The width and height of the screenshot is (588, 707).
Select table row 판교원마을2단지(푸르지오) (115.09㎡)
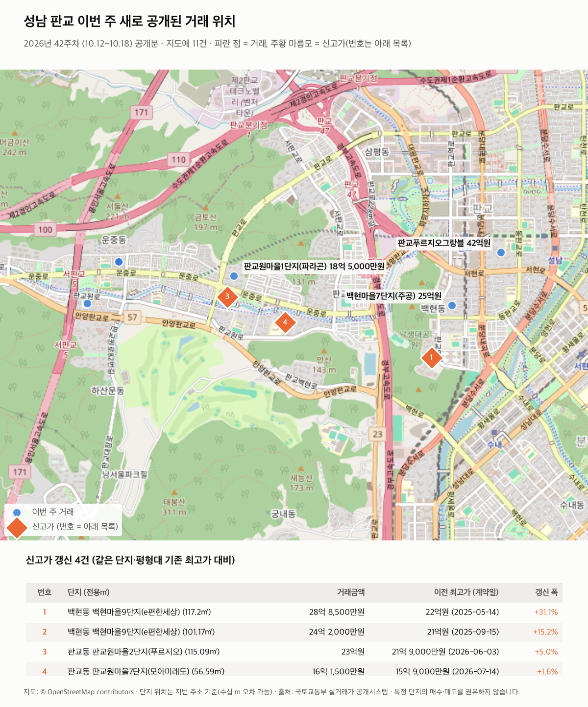(x=294, y=652)
